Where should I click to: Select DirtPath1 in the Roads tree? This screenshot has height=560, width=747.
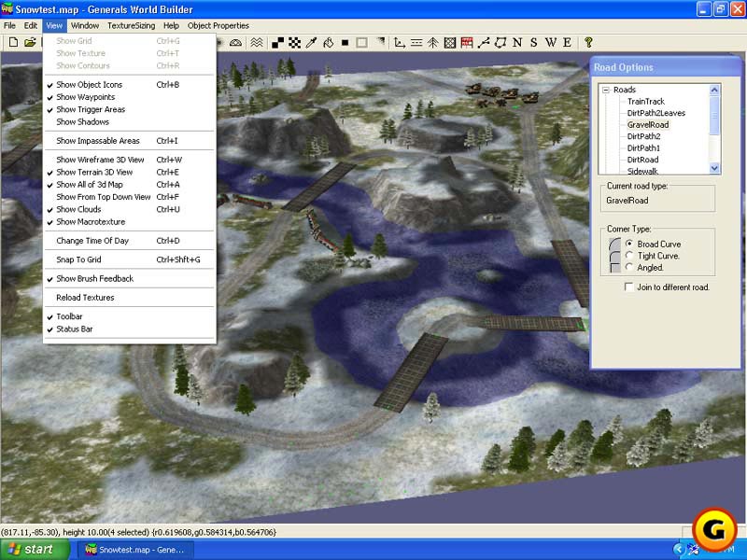click(643, 148)
